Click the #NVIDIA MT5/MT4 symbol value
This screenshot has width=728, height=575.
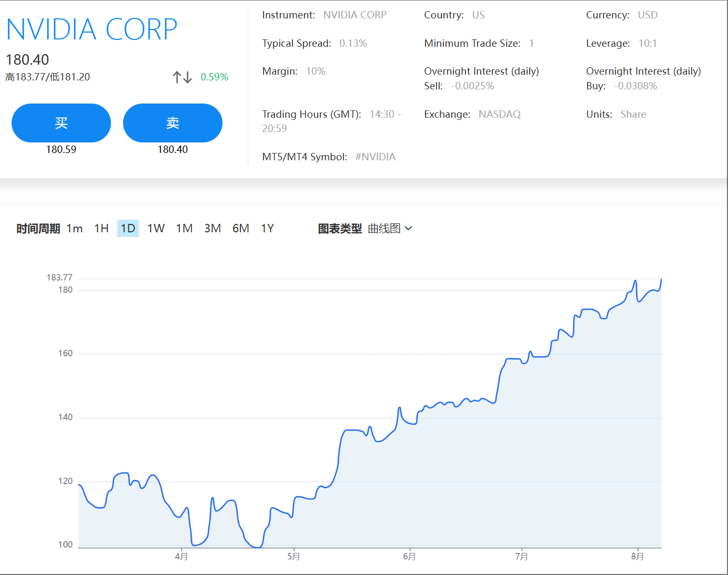pos(375,157)
